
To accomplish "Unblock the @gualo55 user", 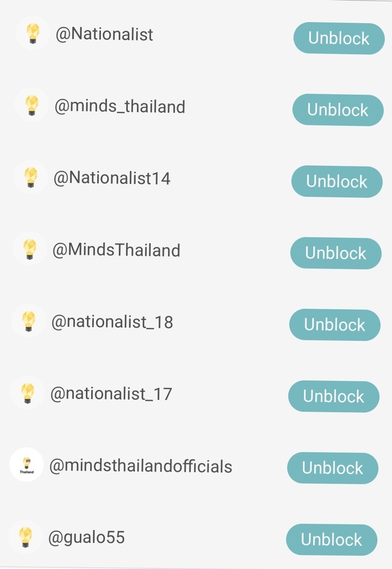I will coord(331,540).
